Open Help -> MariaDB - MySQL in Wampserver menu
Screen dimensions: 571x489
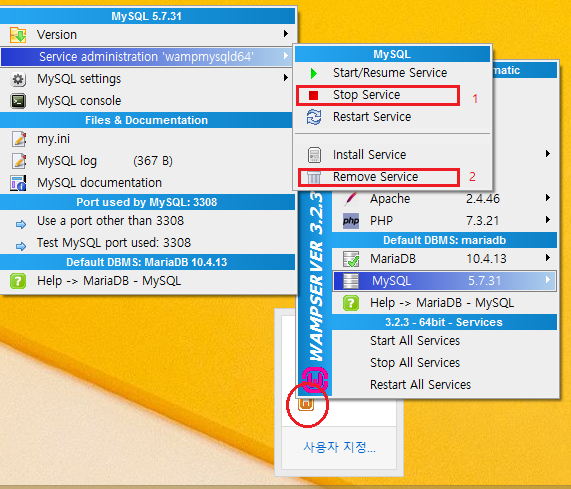[x=444, y=303]
